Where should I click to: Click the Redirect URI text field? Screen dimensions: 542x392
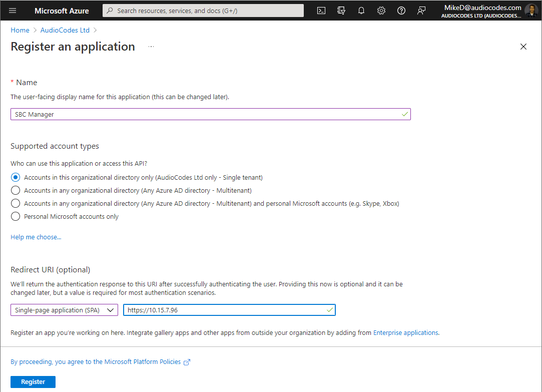click(225, 310)
